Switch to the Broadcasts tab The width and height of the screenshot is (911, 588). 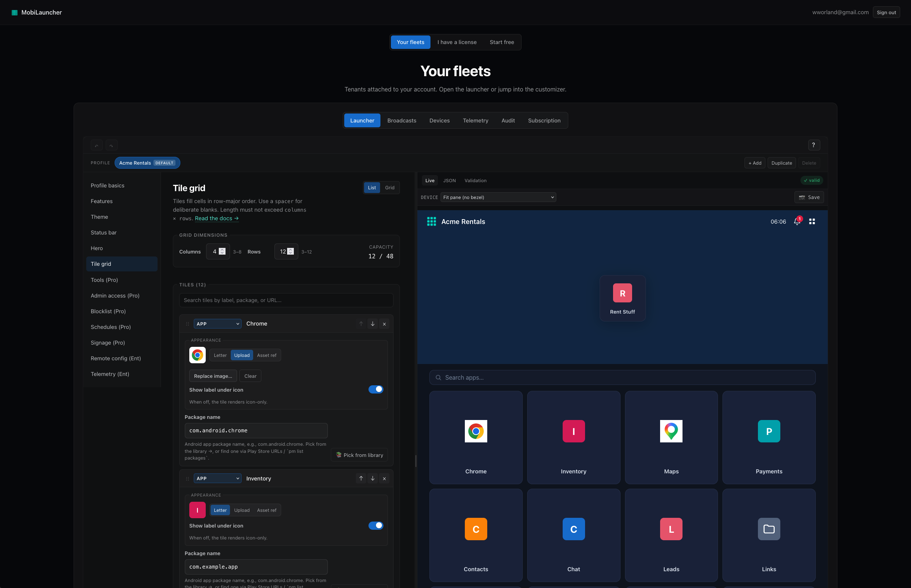402,121
